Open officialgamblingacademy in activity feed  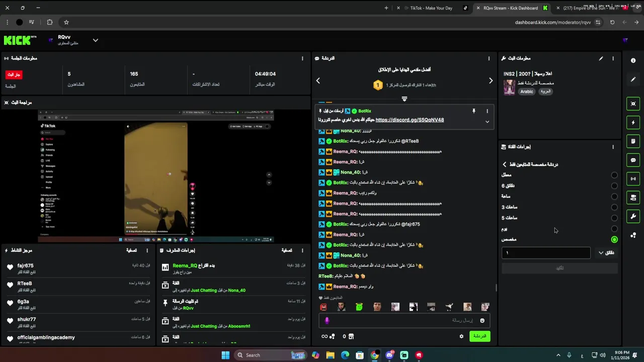(46, 337)
